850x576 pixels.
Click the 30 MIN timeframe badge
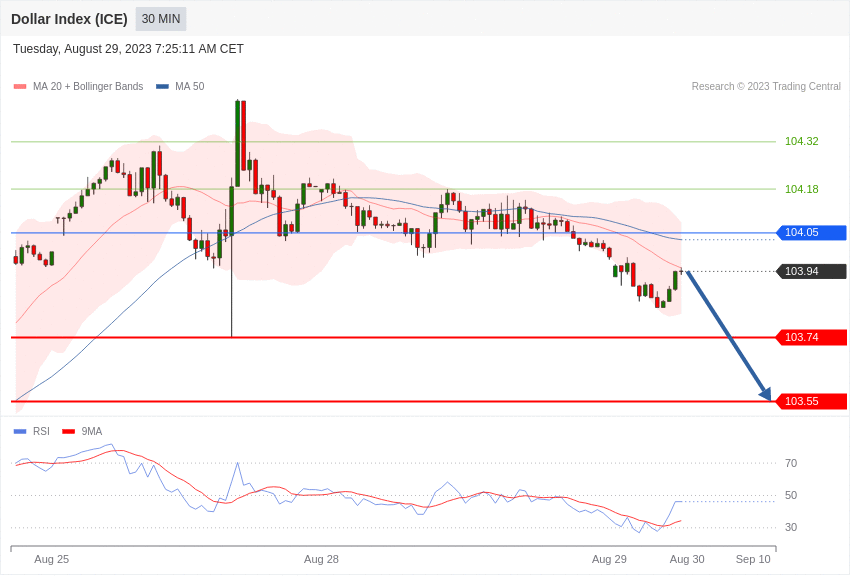coord(161,19)
